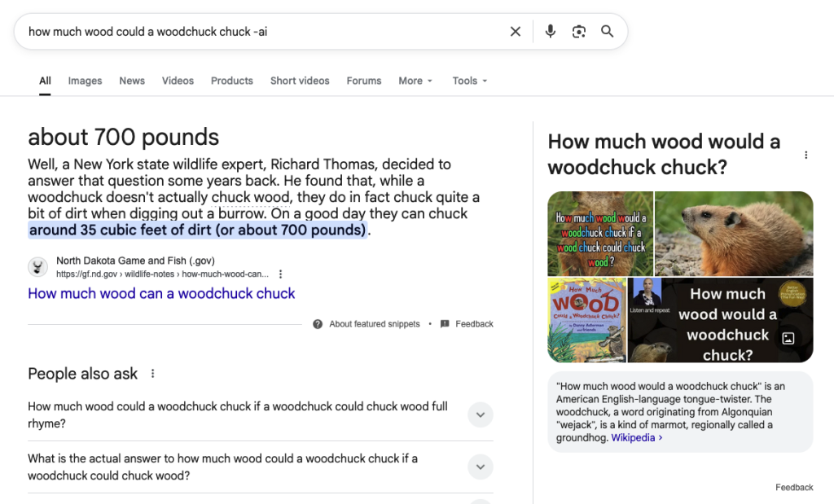The image size is (834, 504).
Task: Open the 'How Much Wood' book cover thumbnail
Action: tap(587, 320)
